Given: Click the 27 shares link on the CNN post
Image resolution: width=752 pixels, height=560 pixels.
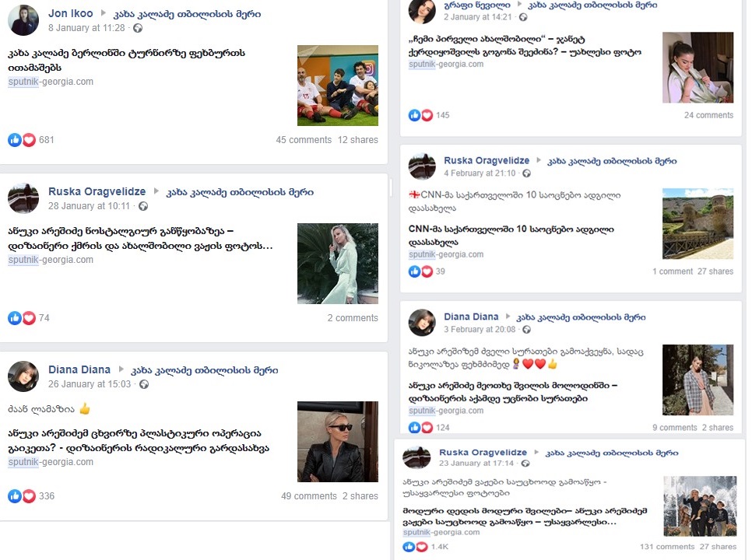Looking at the screenshot, I should pos(715,271).
